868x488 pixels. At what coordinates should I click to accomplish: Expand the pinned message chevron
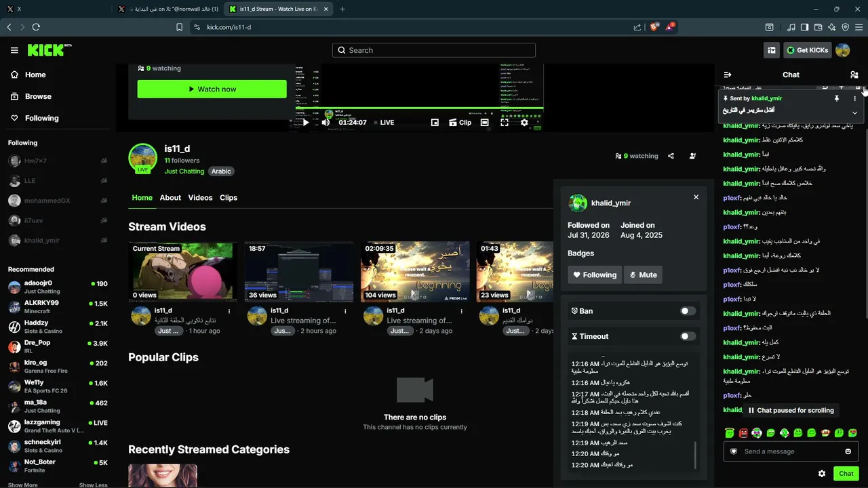point(854,113)
